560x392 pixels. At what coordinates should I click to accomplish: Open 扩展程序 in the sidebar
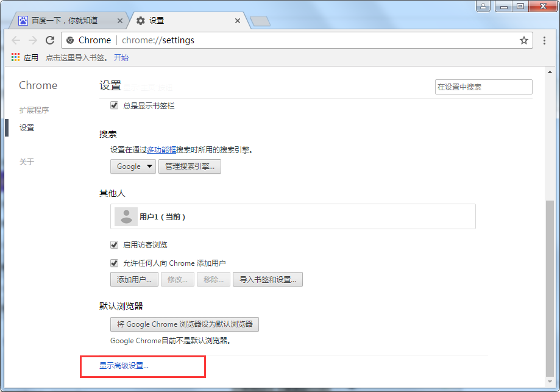34,110
